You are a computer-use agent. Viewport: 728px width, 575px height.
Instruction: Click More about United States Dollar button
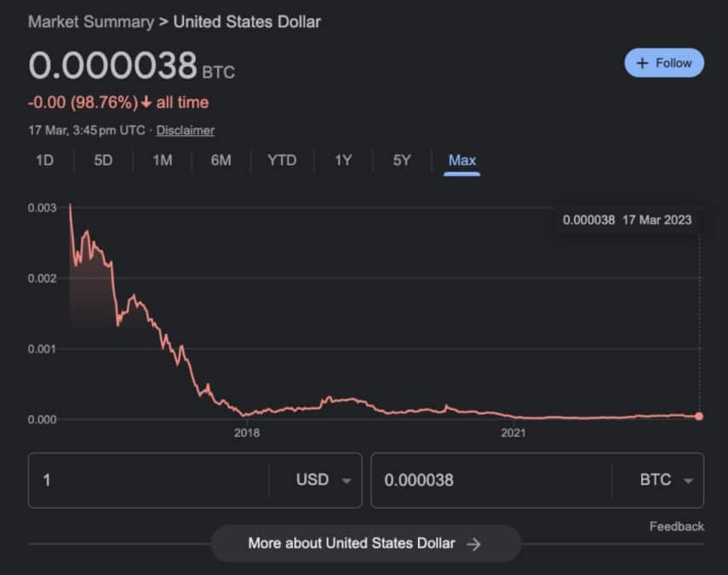click(366, 543)
